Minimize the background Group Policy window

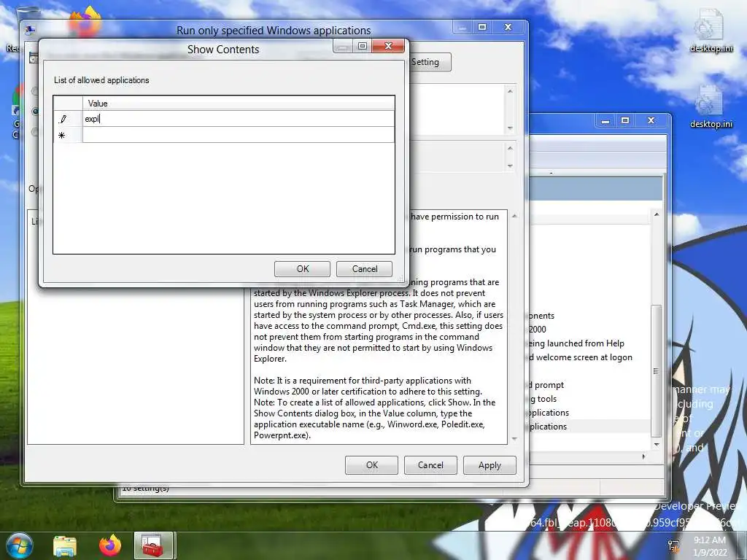605,121
